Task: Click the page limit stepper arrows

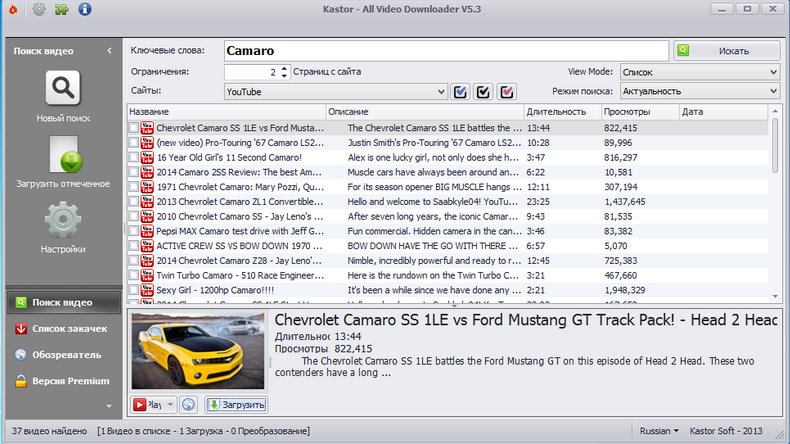Action: [x=284, y=72]
